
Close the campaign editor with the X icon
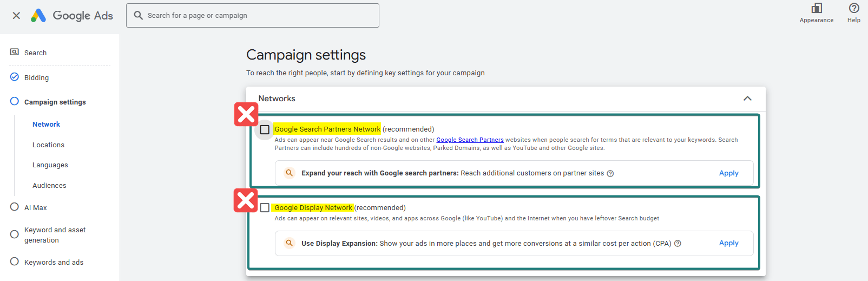16,16
